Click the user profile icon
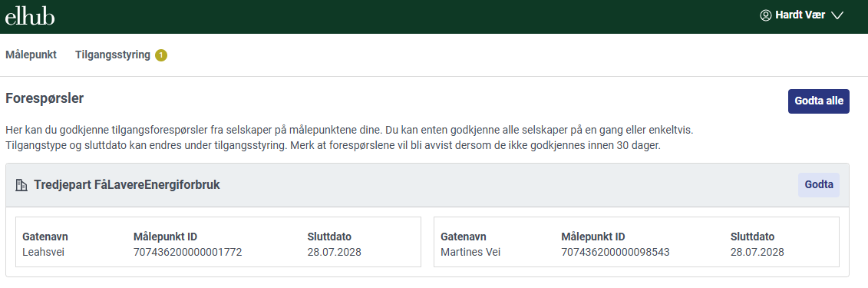 [x=766, y=15]
